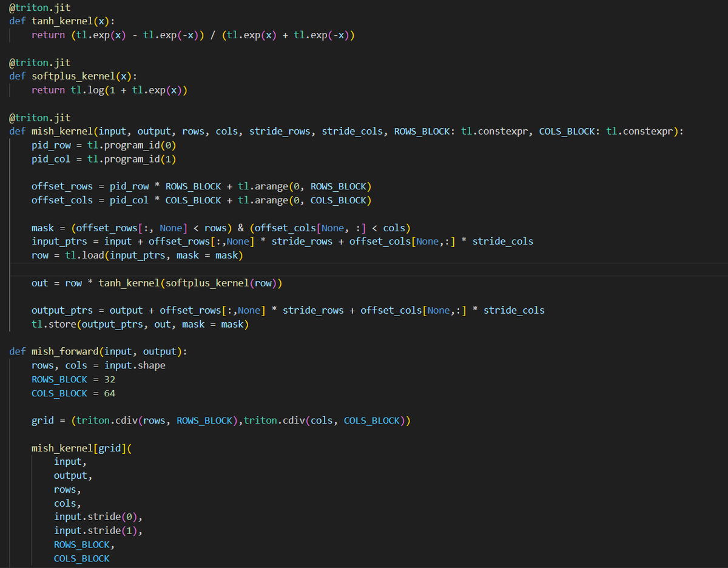Click 'triton.cdiv(cols, COLS_BLOCK)' in grid line
Image resolution: width=728 pixels, height=568 pixels.
[325, 421]
